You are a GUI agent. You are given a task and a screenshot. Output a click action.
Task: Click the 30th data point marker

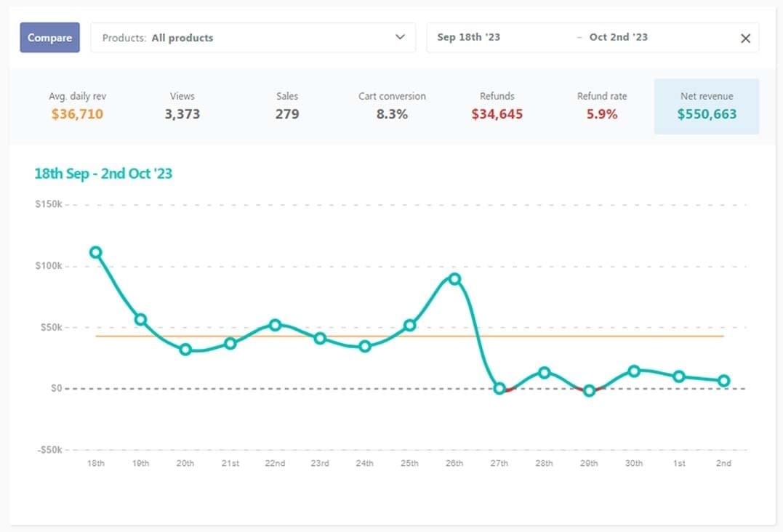[634, 371]
